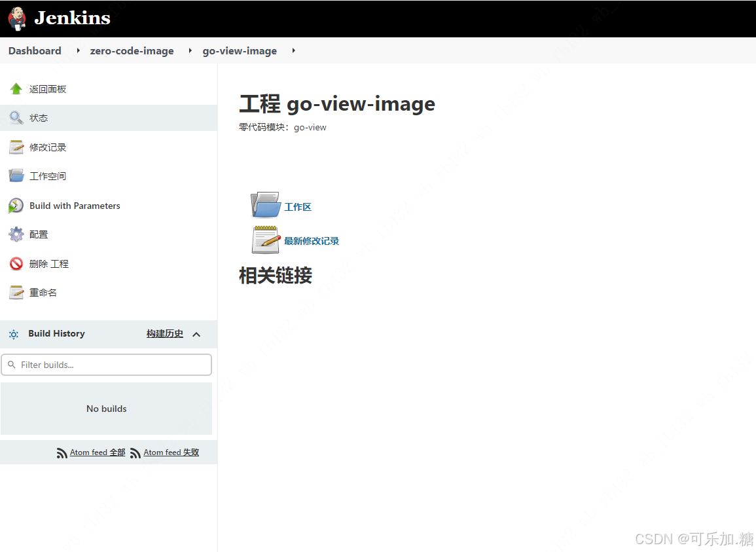Go to Dashboard in the breadcrumb
756x552 pixels.
coord(35,50)
